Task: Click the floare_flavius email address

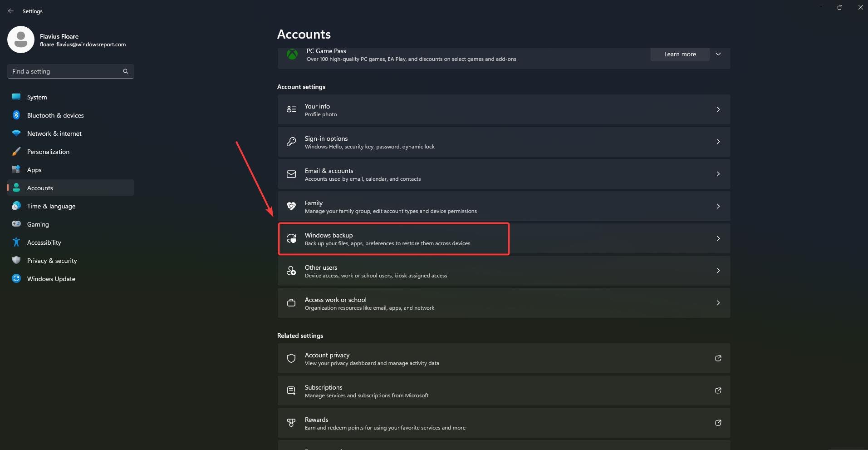Action: (83, 45)
